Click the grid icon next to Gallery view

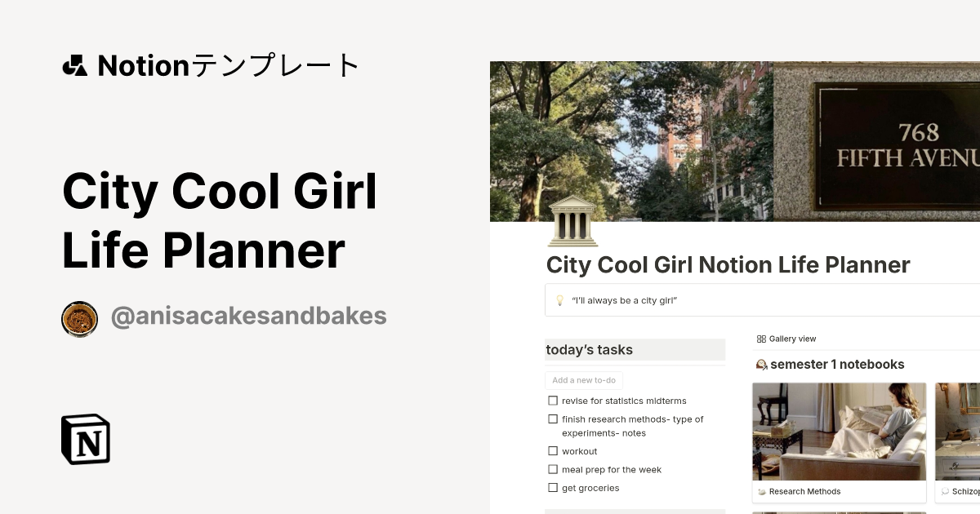760,338
